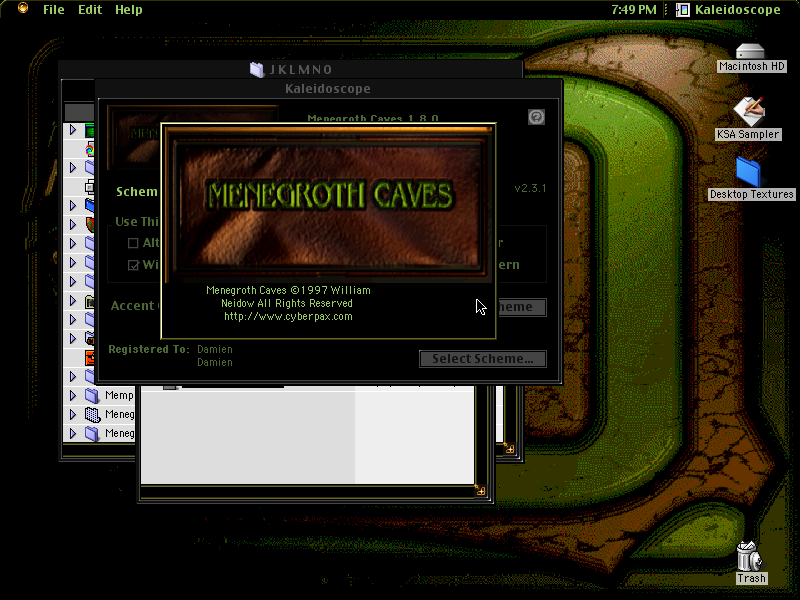Click the Trash icon on the desktop
This screenshot has height=600, width=800.
(x=749, y=556)
